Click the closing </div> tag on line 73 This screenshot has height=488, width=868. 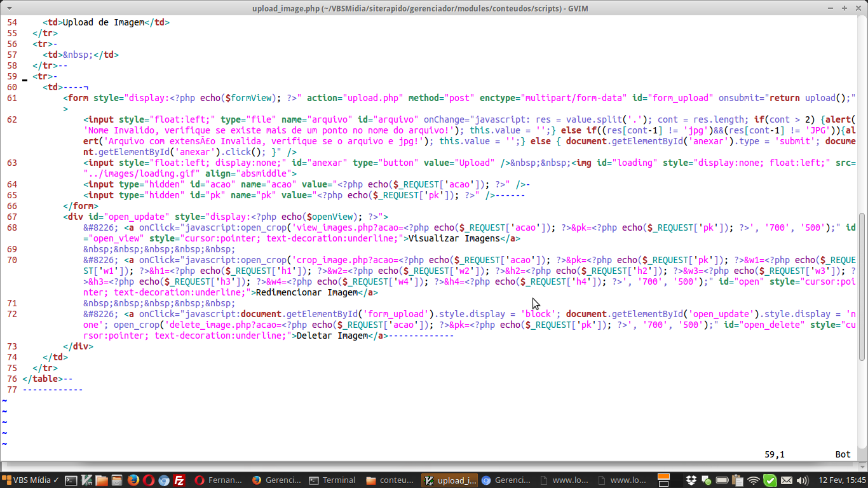(78, 347)
